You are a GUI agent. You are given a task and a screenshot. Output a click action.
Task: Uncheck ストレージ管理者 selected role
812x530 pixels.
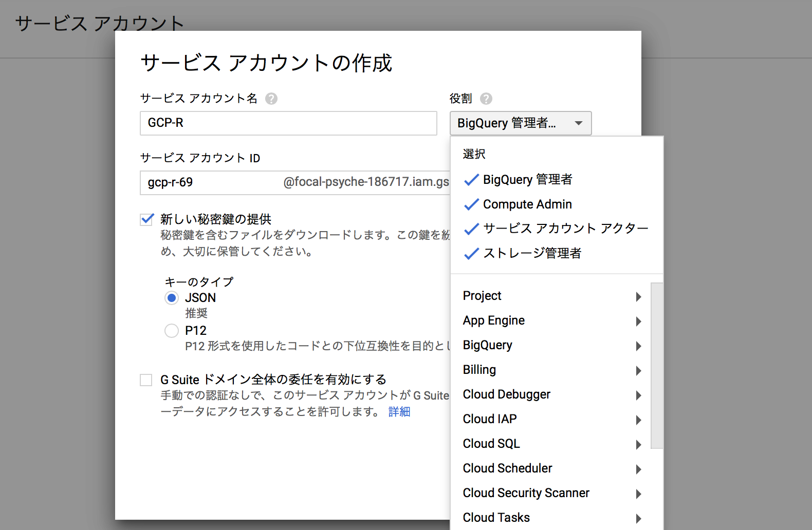click(x=557, y=253)
